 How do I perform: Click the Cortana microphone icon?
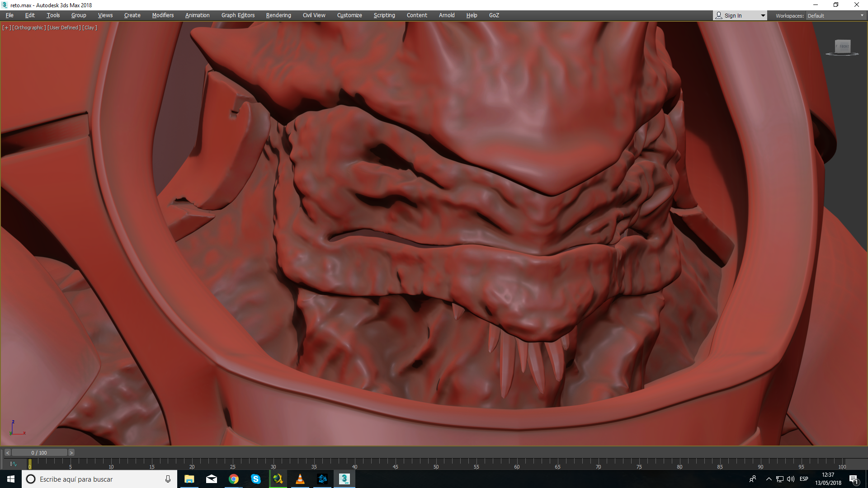(x=168, y=479)
